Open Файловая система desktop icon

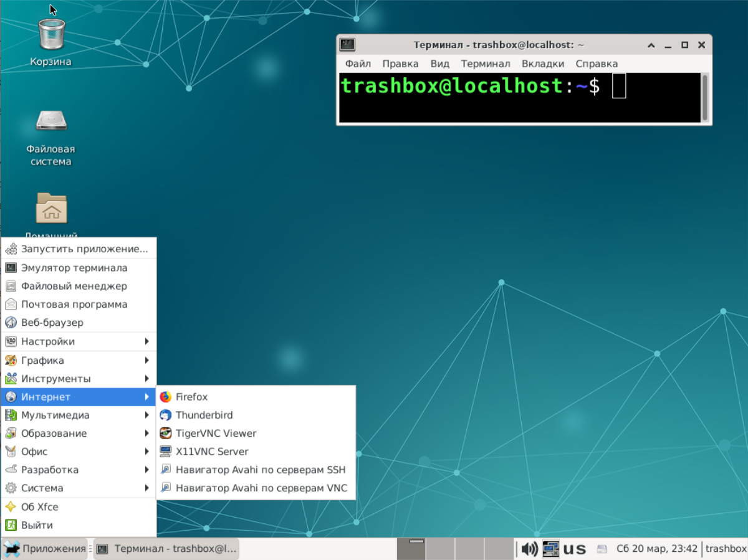click(x=50, y=134)
